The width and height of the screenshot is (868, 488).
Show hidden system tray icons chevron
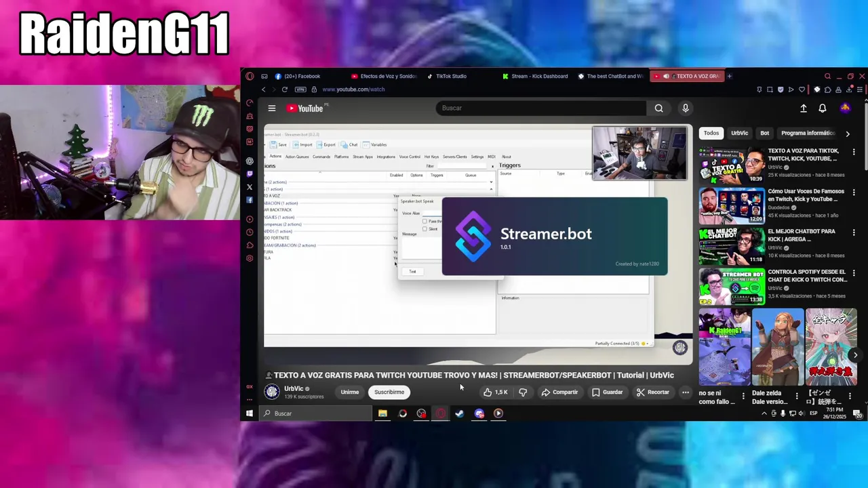764,413
